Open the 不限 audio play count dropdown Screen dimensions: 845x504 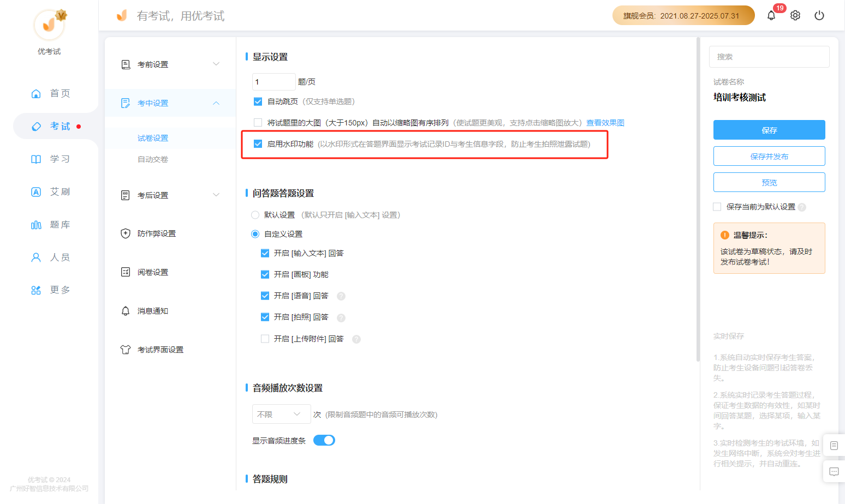coord(281,414)
